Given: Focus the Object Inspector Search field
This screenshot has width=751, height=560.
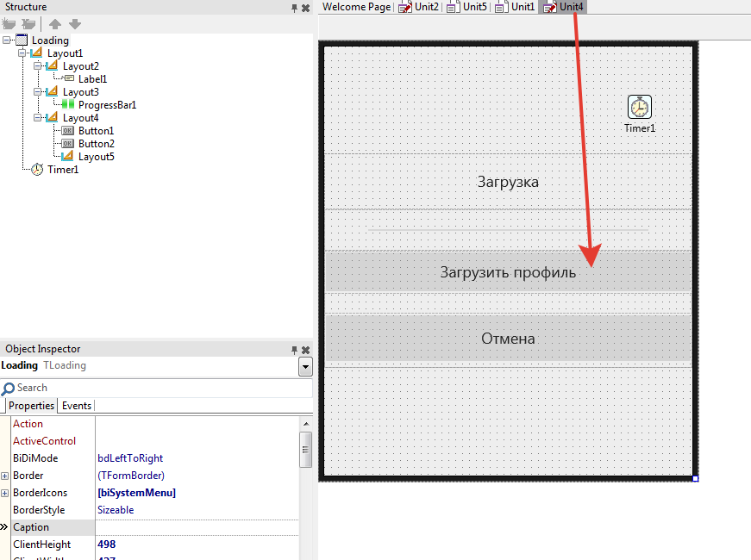Looking at the screenshot, I should 157,388.
